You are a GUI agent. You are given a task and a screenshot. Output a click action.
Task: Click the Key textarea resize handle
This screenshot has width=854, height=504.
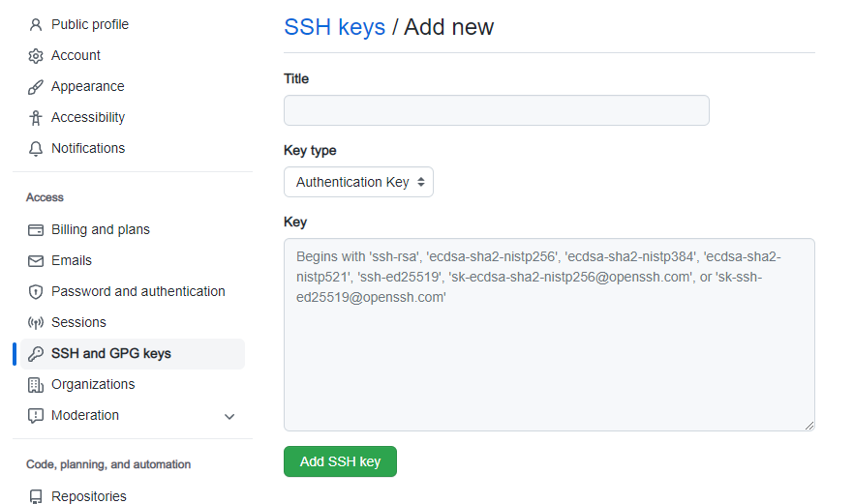pos(809,426)
